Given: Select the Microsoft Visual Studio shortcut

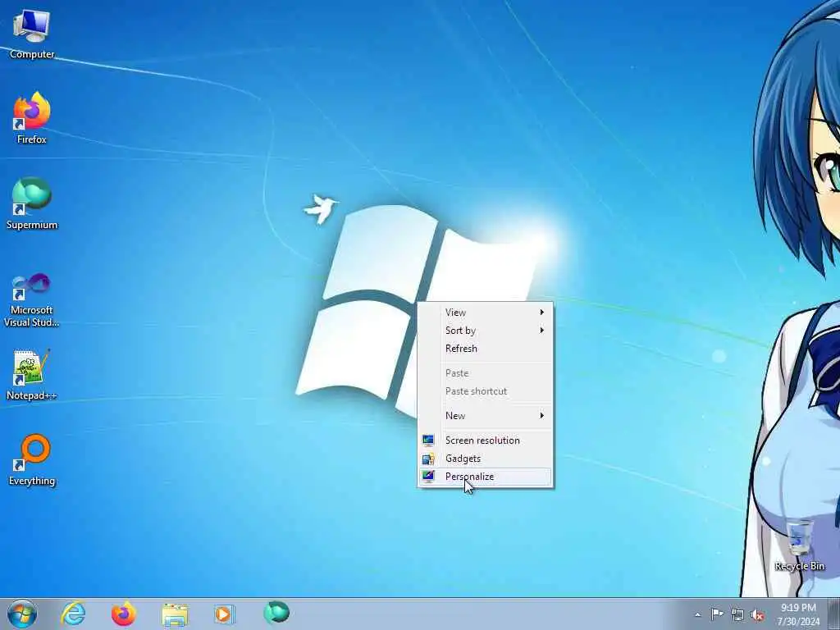Looking at the screenshot, I should click(x=32, y=300).
